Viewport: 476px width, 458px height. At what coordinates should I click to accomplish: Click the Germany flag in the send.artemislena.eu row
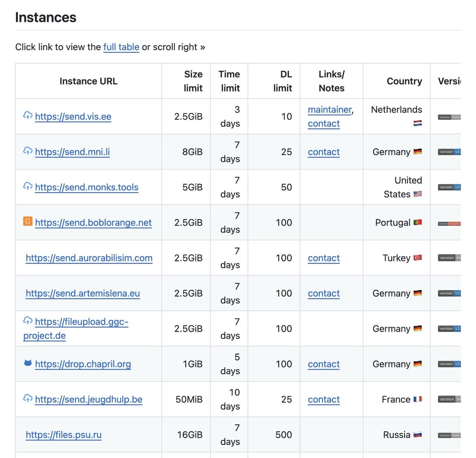coord(418,293)
